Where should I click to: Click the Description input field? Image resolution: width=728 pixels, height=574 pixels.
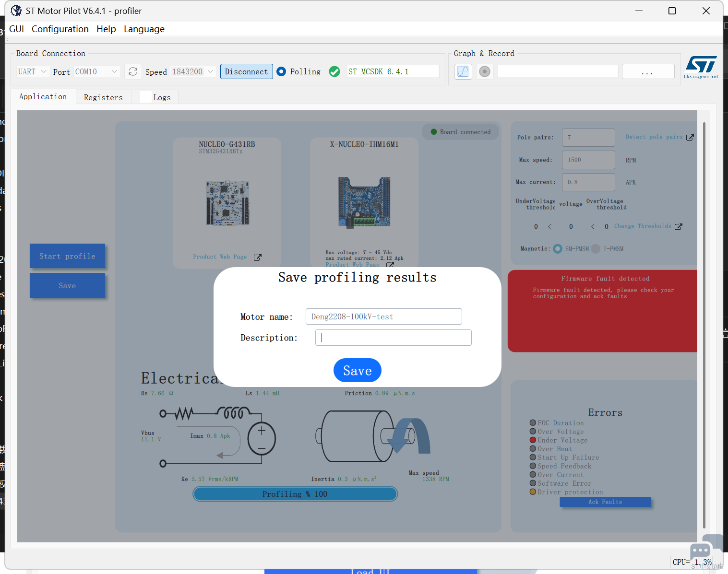(x=394, y=338)
